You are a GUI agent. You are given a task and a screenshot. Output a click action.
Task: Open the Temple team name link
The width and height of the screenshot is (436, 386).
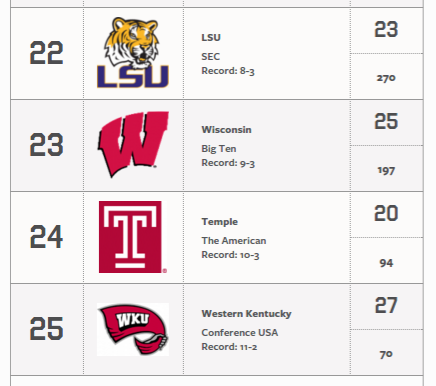pyautogui.click(x=219, y=222)
